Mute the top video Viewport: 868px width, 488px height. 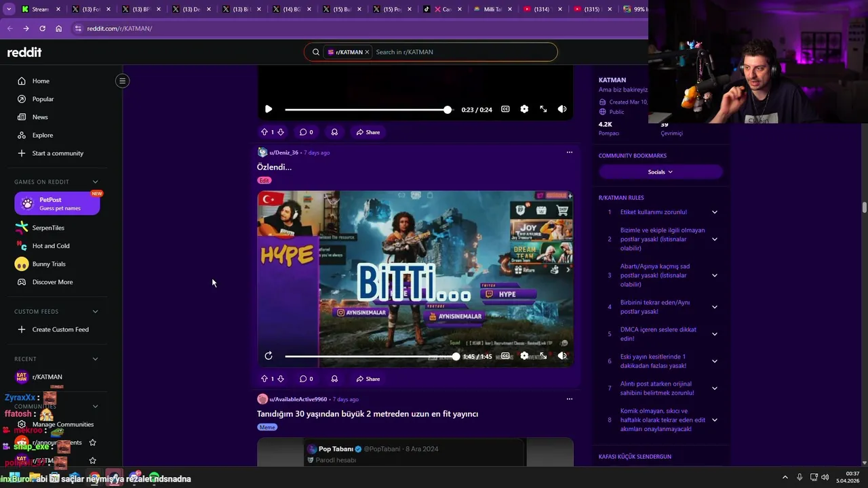562,109
